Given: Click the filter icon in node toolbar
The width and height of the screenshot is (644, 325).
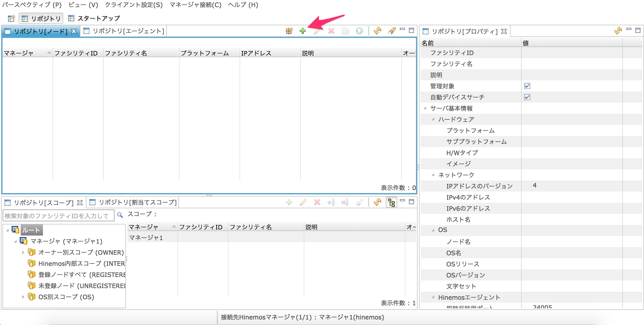Looking at the screenshot, I should (x=392, y=31).
